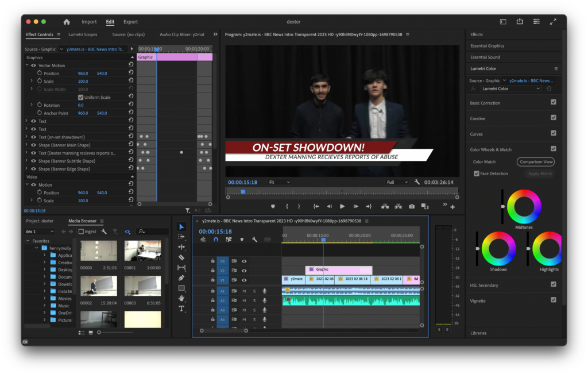Select the Track Select Forward tool
588x374 pixels.
(x=181, y=237)
